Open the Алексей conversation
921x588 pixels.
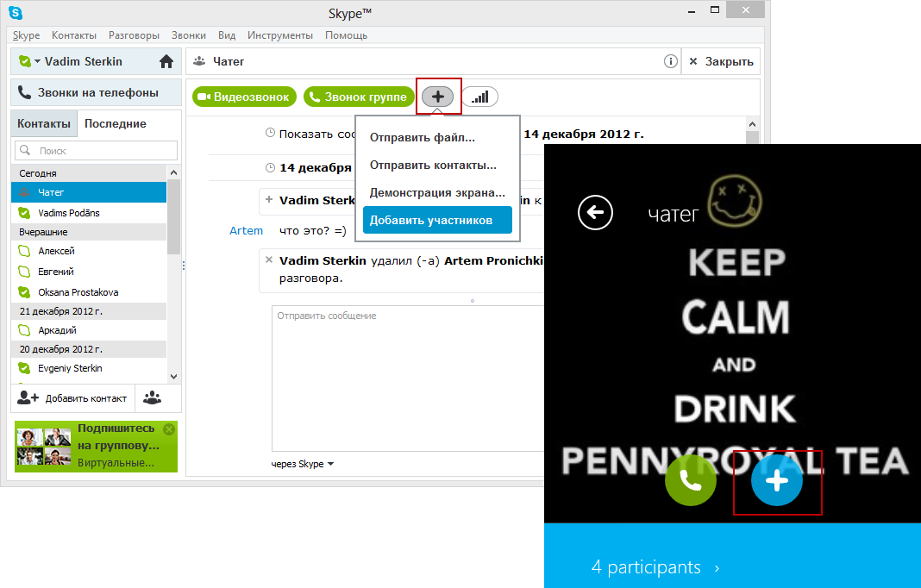[89, 251]
